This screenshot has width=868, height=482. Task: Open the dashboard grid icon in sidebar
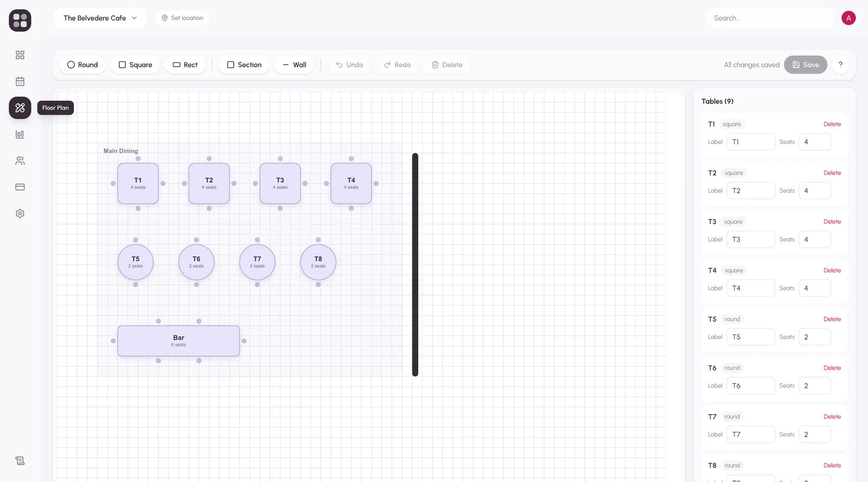click(x=20, y=55)
